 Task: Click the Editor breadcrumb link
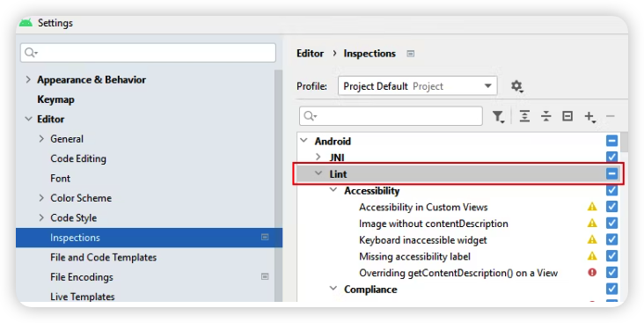pyautogui.click(x=310, y=54)
